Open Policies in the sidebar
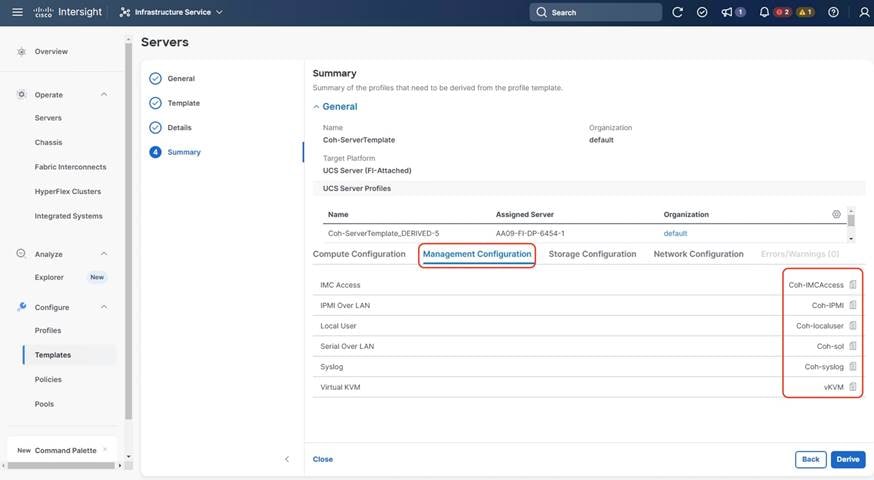 (x=48, y=380)
